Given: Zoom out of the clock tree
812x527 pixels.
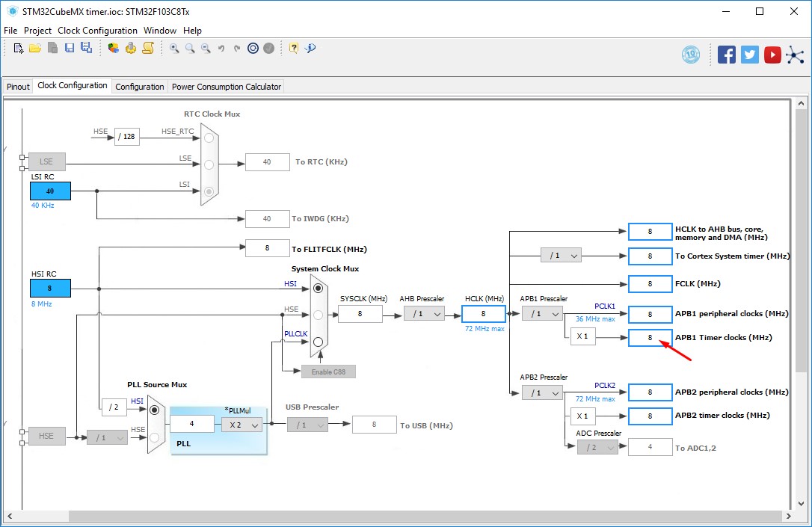Looking at the screenshot, I should click(x=206, y=48).
